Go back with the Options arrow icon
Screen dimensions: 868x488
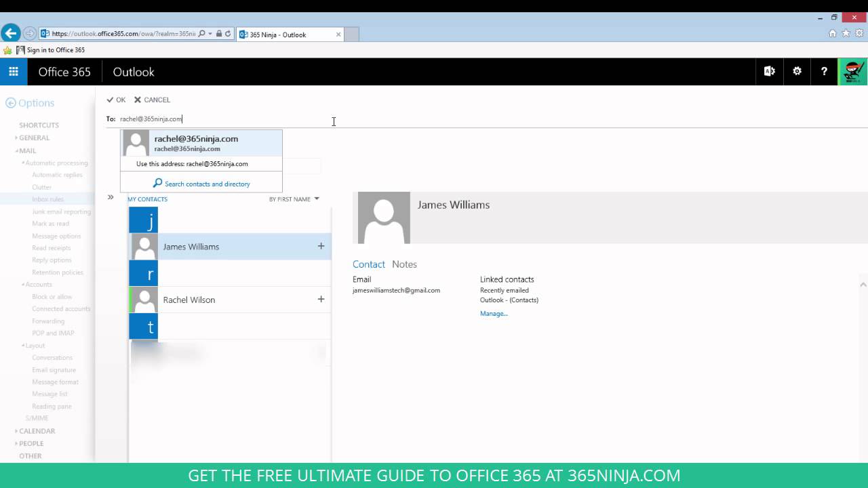10,103
